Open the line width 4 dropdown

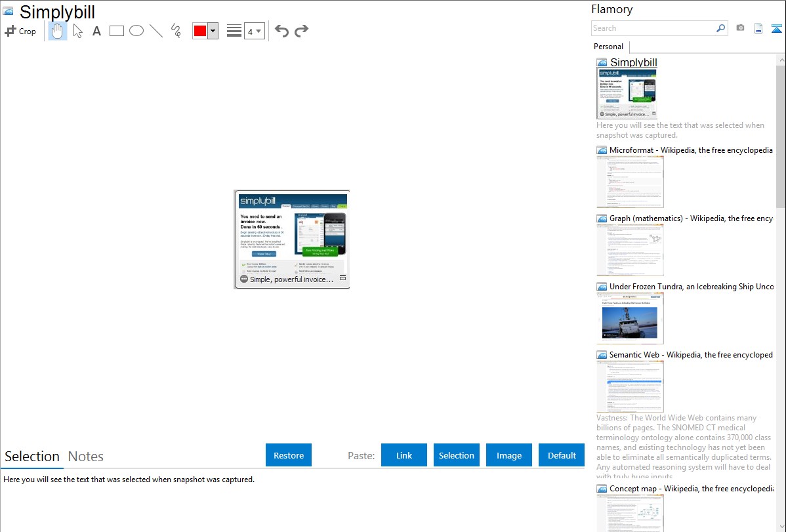255,31
